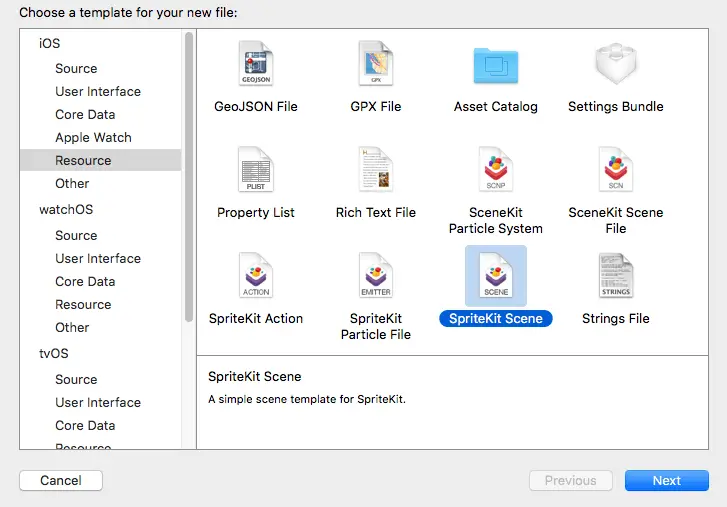Select iOS User Interface in sidebar
The height and width of the screenshot is (507, 727).
pyautogui.click(x=98, y=92)
